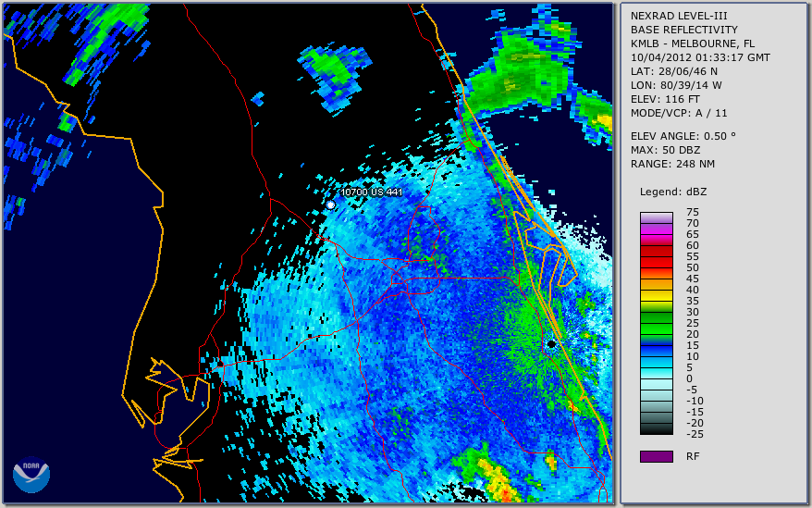
Task: Click the 'RF' legend label
Action: 693,457
